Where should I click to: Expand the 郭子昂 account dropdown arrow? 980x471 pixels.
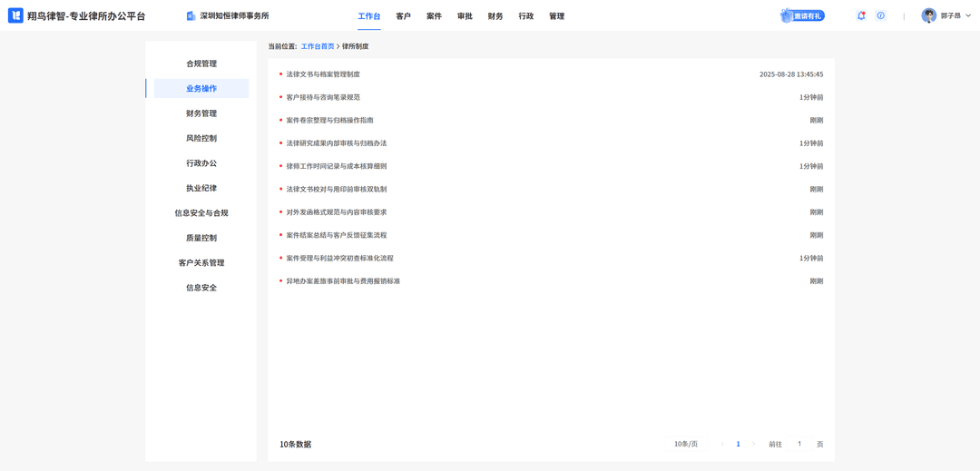(x=968, y=15)
